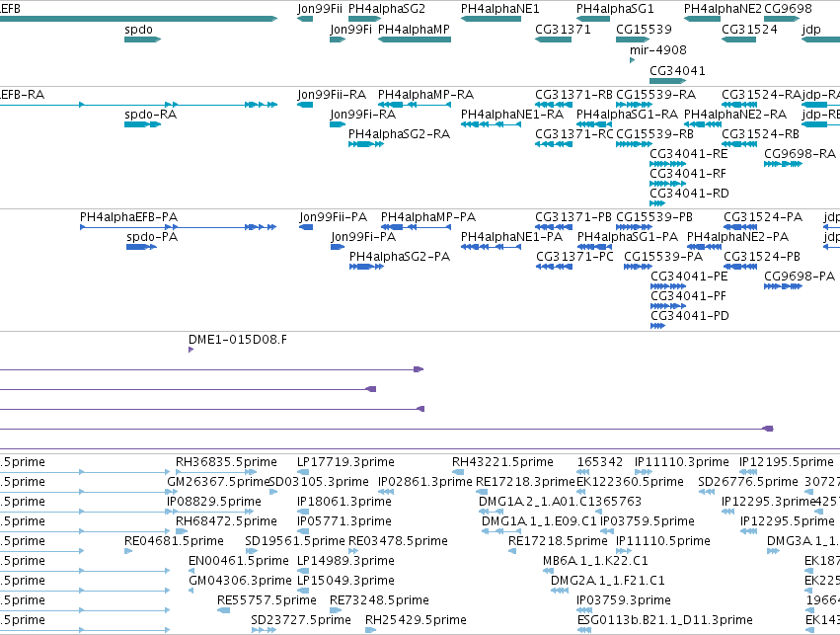
Task: Select transcript spdo-RA
Action: coord(142,124)
